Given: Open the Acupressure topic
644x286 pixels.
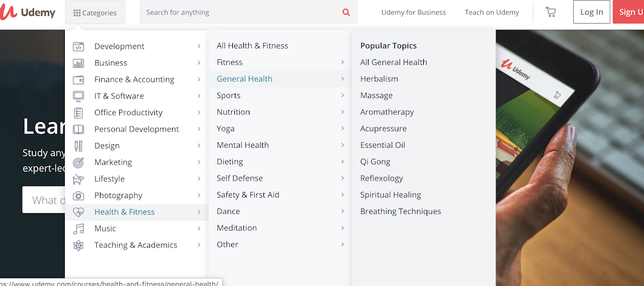Looking at the screenshot, I should 383,128.
